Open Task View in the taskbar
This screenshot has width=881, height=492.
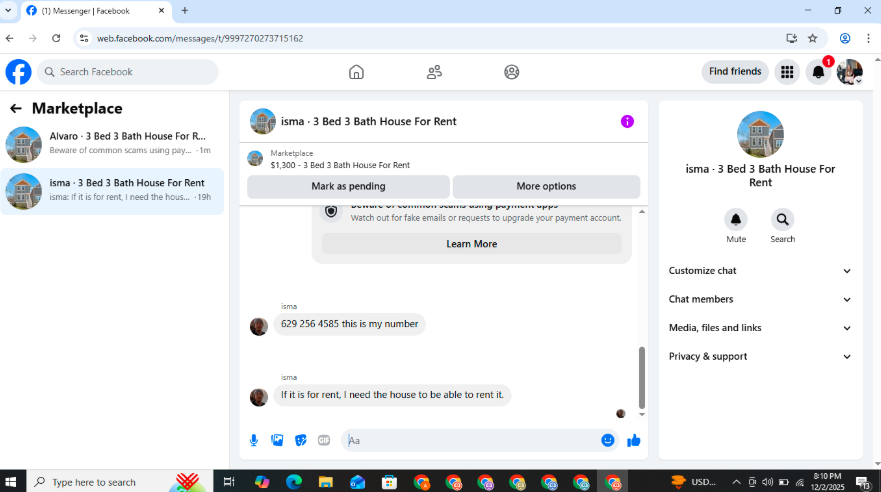click(229, 482)
